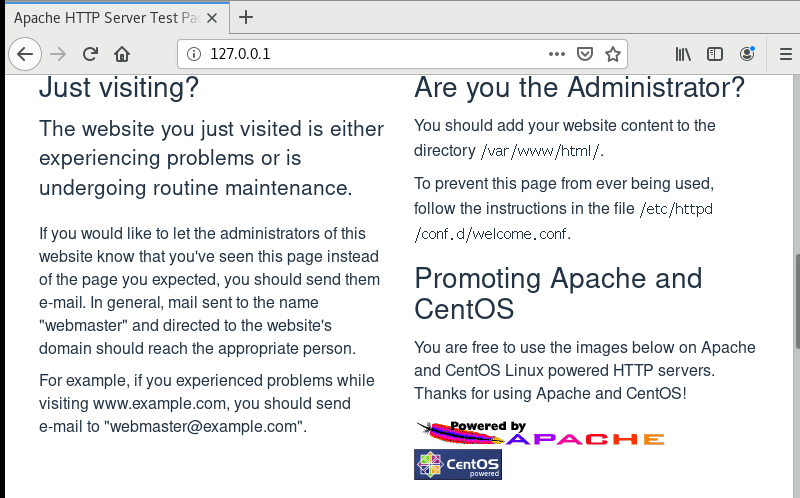Click the 'Promoting Apache and CentOS' heading

[x=558, y=293]
